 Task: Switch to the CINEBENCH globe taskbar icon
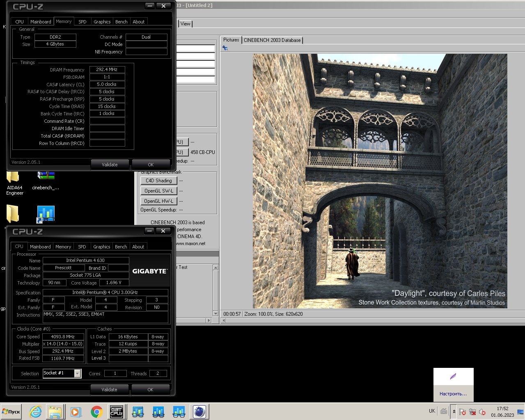coord(199,411)
